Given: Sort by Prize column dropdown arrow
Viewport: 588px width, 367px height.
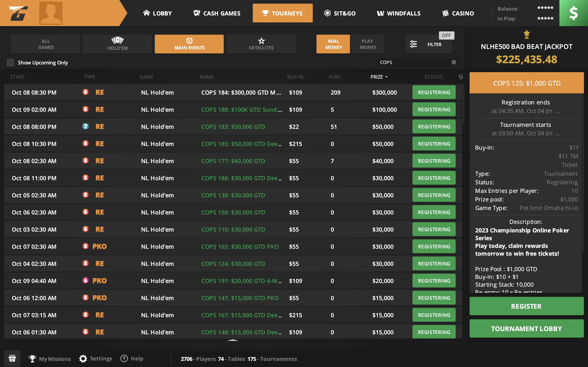Looking at the screenshot, I should click(386, 77).
